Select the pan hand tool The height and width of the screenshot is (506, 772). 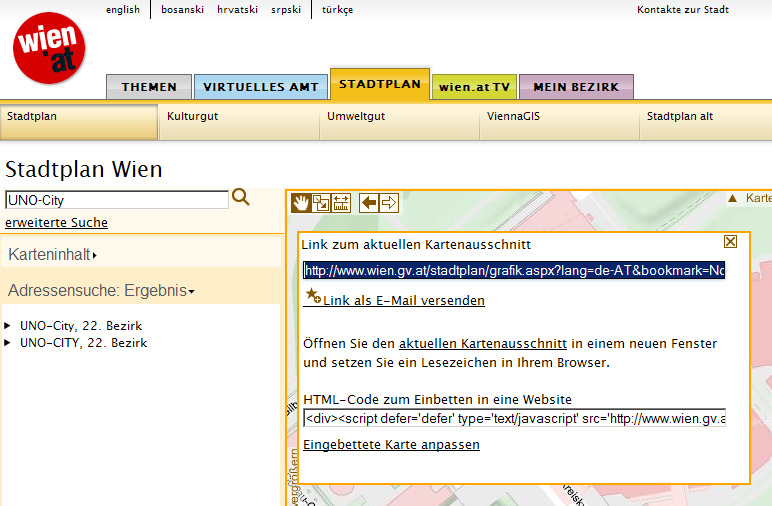(301, 203)
